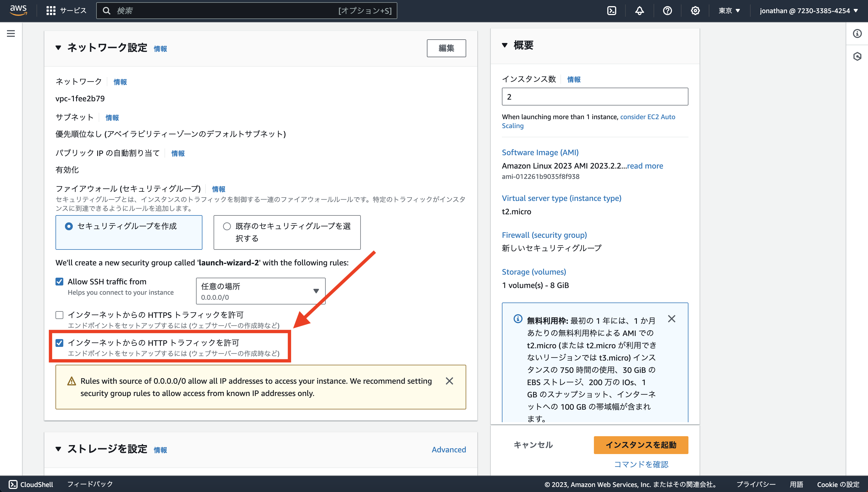868x492 pixels.
Task: Click the search magnifier icon
Action: [x=106, y=11]
